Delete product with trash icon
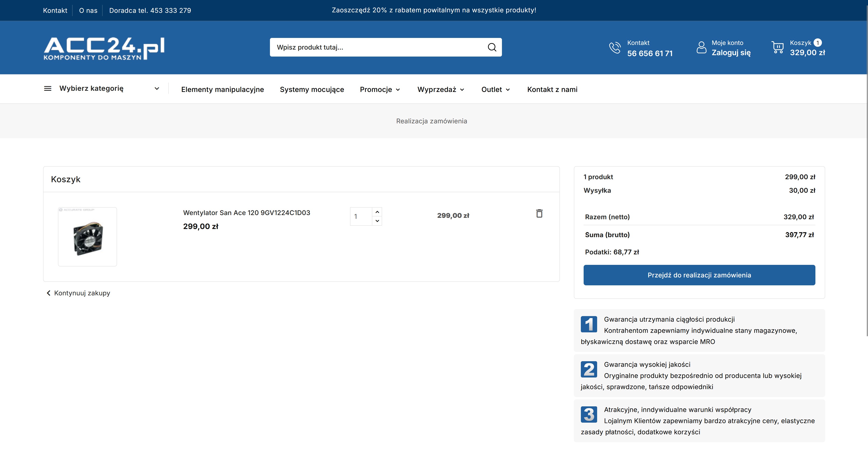The image size is (868, 465). click(539, 213)
